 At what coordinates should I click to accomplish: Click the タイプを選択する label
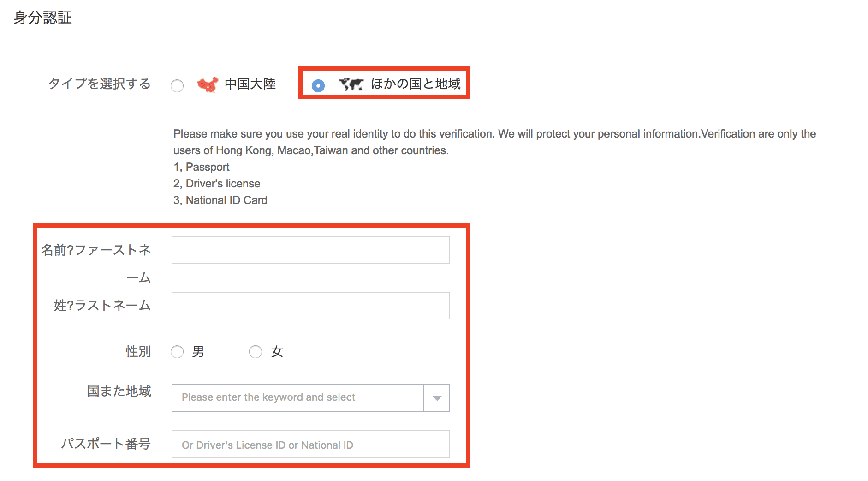click(x=100, y=84)
